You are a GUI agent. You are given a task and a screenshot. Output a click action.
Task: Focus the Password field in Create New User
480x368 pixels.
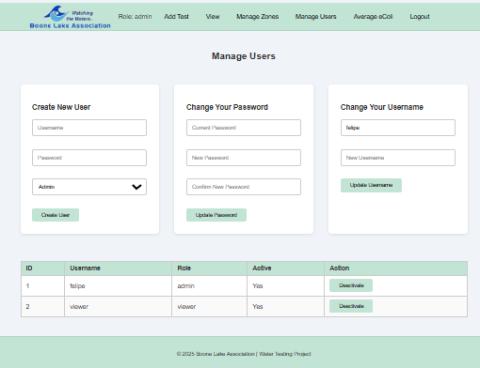point(89,158)
